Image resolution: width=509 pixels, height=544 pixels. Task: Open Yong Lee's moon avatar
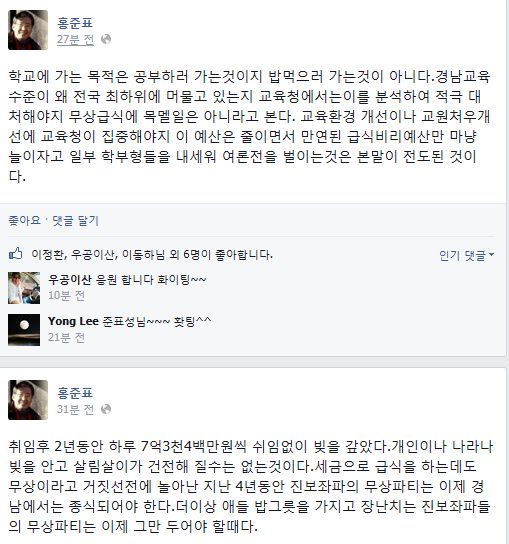point(24,330)
